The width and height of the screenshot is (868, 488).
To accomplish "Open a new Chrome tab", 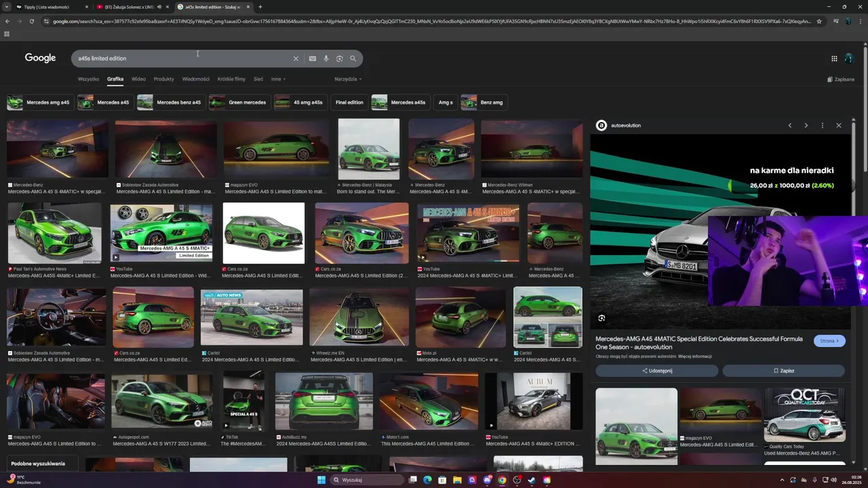I will [x=260, y=7].
